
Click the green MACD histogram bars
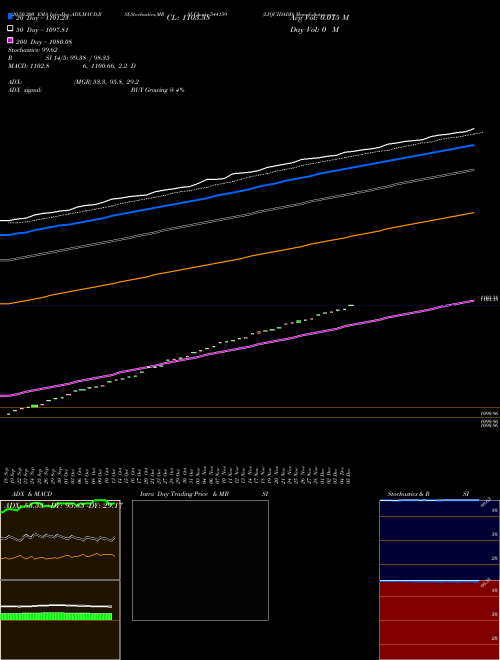(56, 617)
